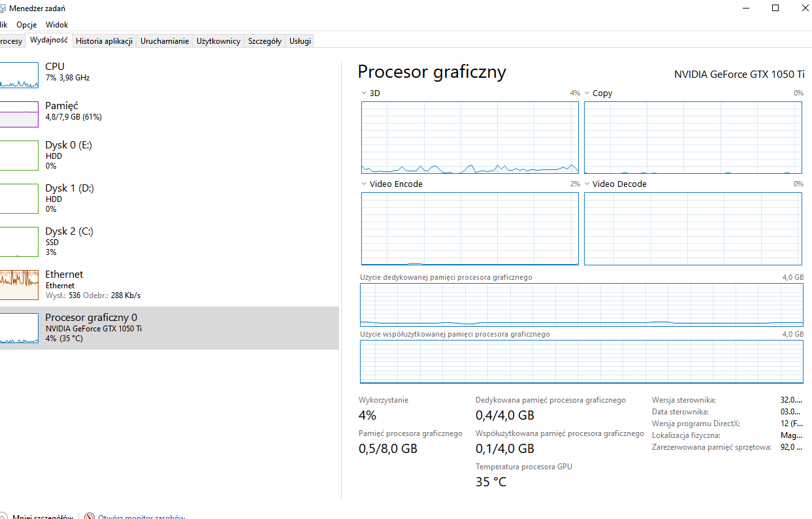Screen dimensions: 812x519
Task: Click the dedicated GPU memory usage graph
Action: coord(581,305)
